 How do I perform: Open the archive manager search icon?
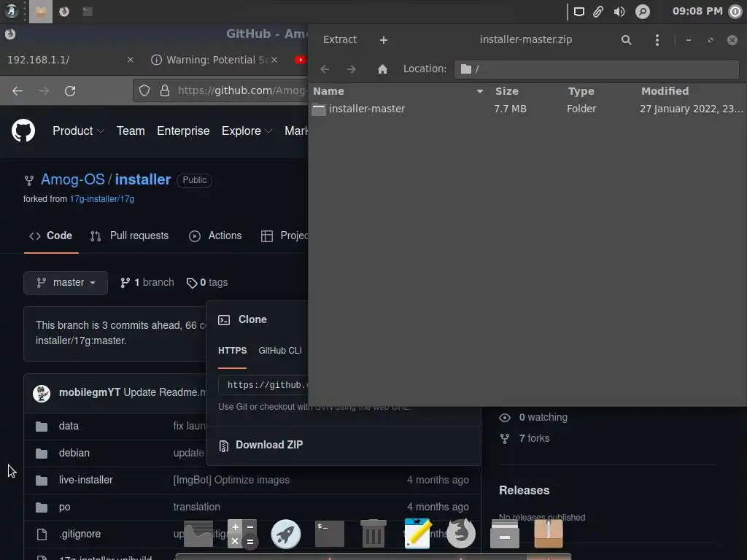pyautogui.click(x=626, y=40)
